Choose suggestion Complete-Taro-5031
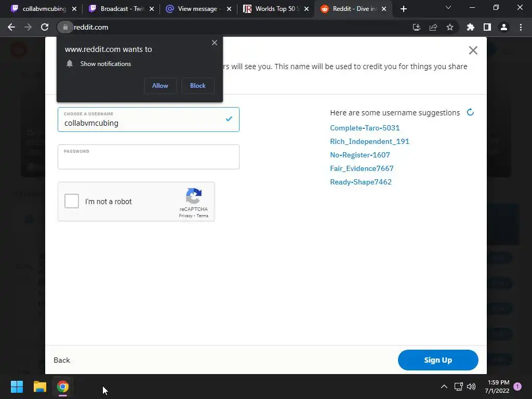 [x=365, y=128]
